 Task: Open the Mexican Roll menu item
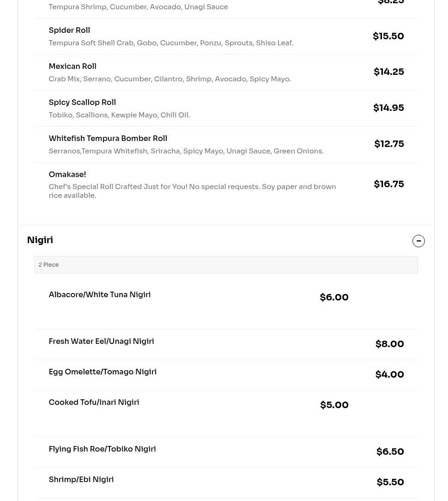coord(73,67)
